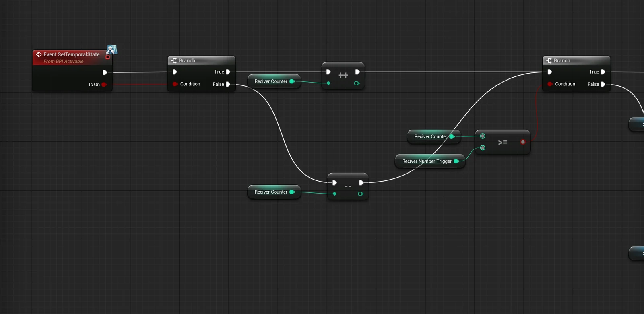Click the green output pin on the -- node
The height and width of the screenshot is (314, 644).
(361, 194)
